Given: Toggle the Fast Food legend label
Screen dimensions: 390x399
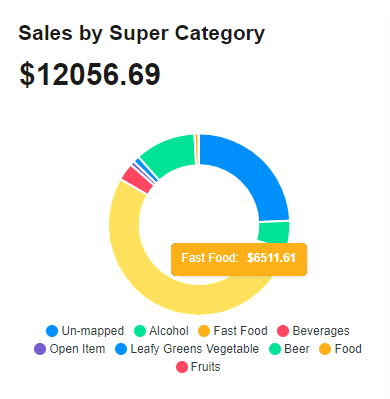Looking at the screenshot, I should tap(240, 331).
